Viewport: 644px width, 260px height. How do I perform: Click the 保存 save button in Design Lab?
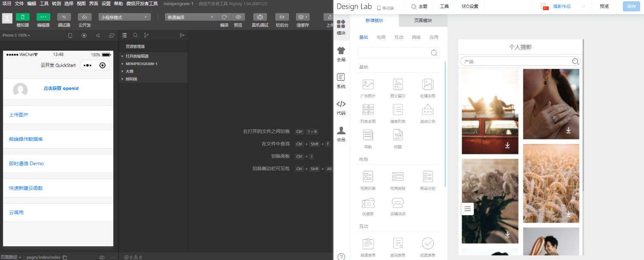click(631, 6)
